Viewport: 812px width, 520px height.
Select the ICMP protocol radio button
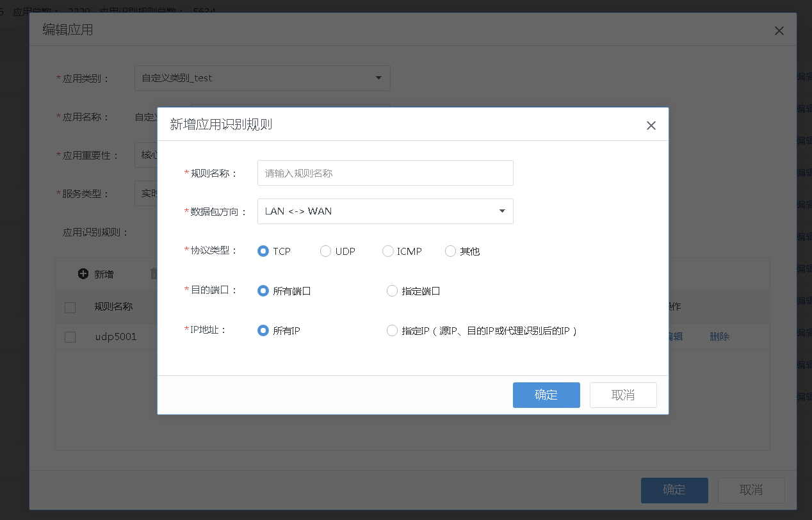click(387, 252)
